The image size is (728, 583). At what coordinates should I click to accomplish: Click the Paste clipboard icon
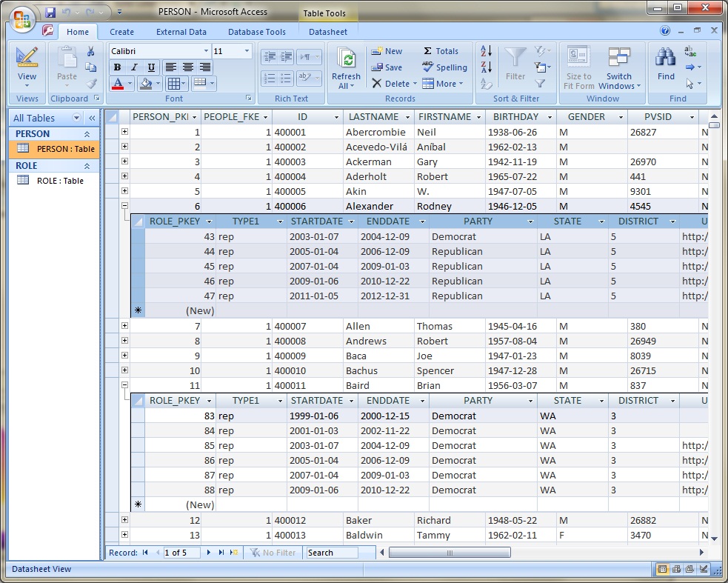coord(67,58)
